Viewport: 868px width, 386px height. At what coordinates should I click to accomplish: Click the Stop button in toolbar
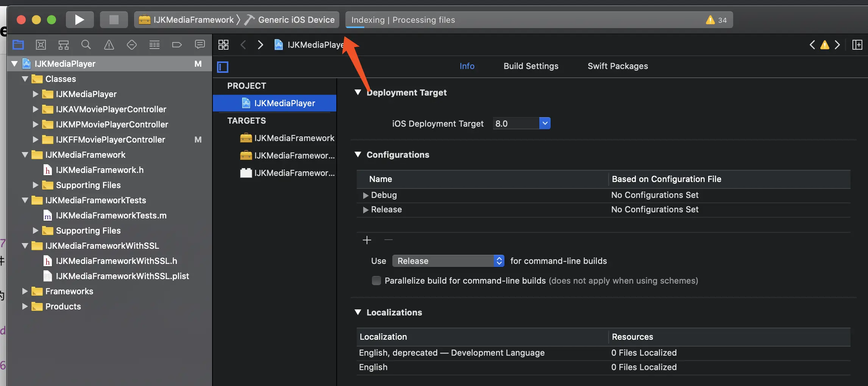pos(114,20)
